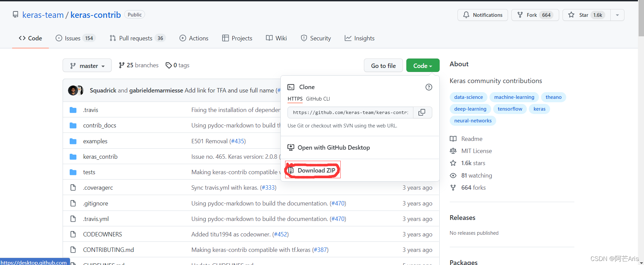This screenshot has height=265, width=644.
Task: Open the keras-contrib repository link
Action: pyautogui.click(x=96, y=15)
